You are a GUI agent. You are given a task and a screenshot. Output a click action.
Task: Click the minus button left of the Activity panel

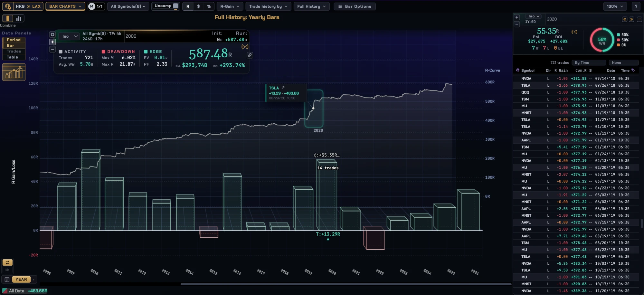pyautogui.click(x=52, y=49)
